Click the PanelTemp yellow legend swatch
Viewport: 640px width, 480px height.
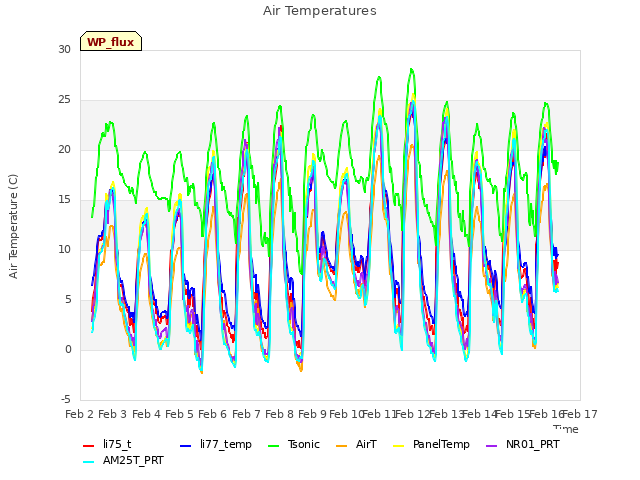(x=398, y=446)
